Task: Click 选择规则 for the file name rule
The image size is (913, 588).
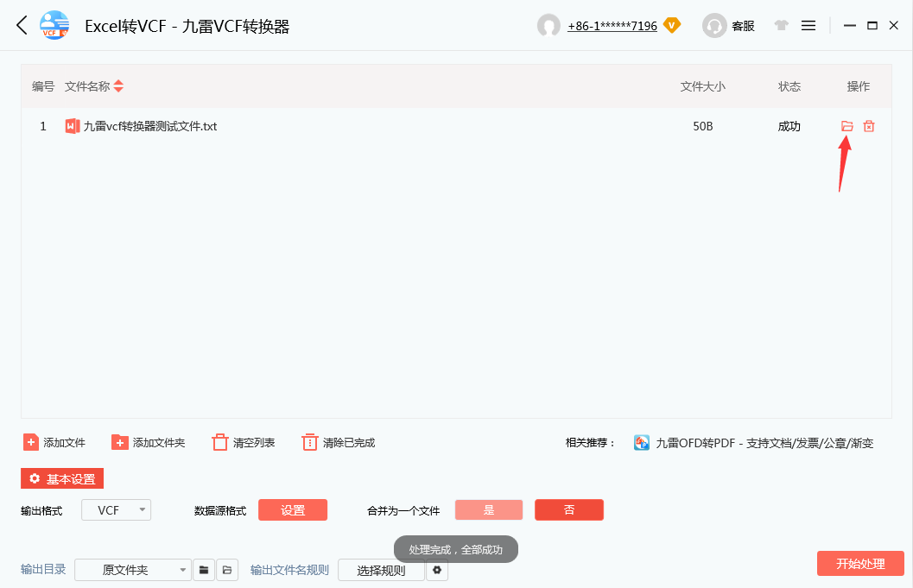Action: tap(381, 570)
